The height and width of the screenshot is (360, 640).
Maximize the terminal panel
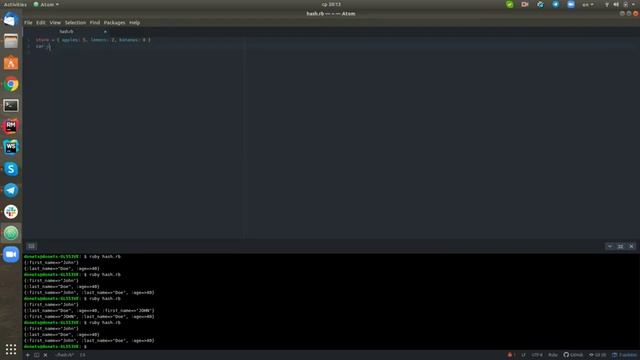(x=620, y=246)
